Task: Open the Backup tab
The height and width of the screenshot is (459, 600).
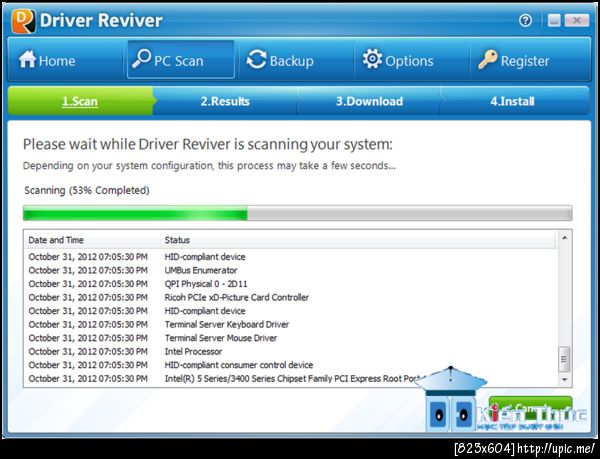Action: 296,60
